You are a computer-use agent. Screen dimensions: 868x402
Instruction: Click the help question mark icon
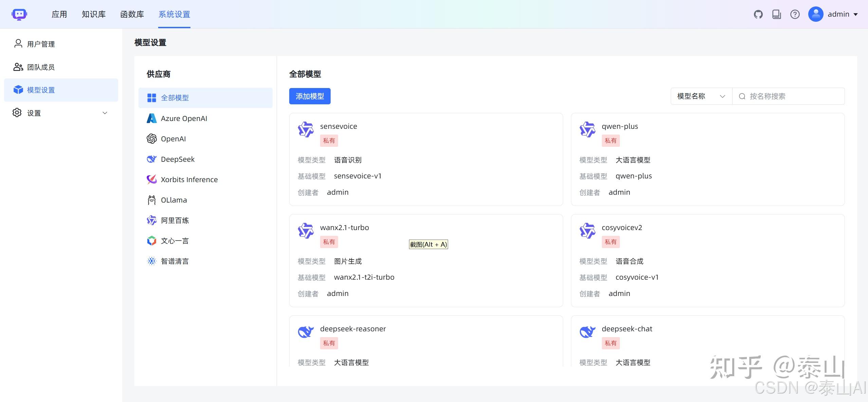[x=794, y=14]
